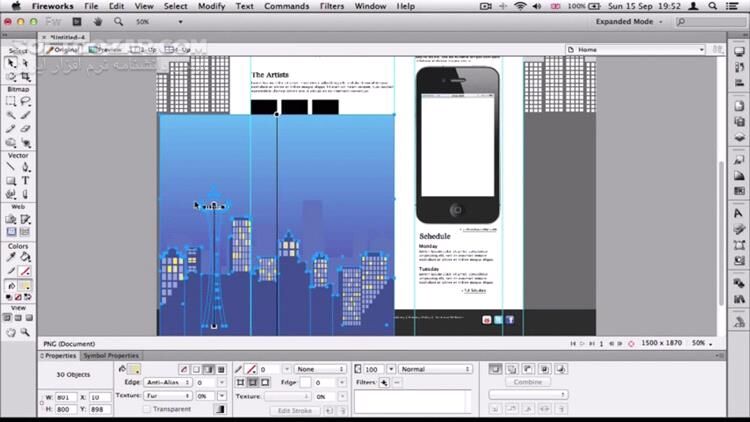Viewport: 750px width, 422px height.
Task: Select the Eyedropper tool in Colors
Action: coord(10,257)
